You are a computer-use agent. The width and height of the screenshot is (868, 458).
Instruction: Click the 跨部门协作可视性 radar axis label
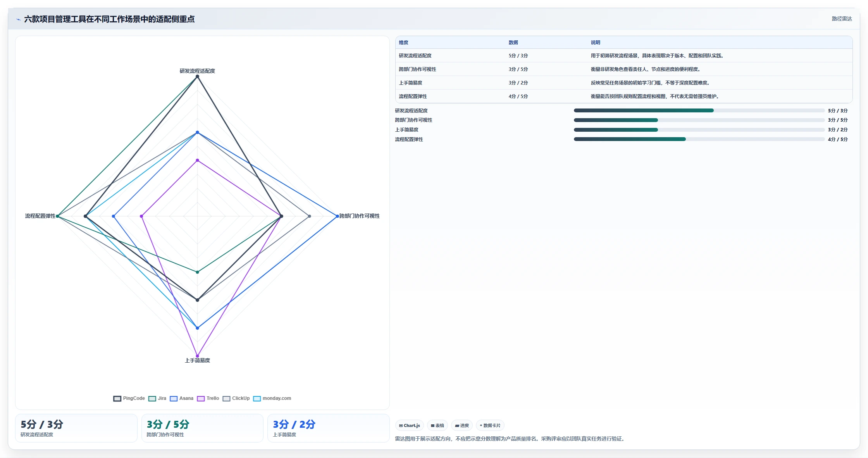click(x=360, y=216)
